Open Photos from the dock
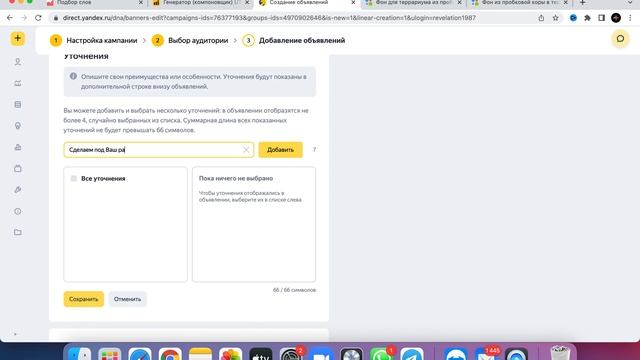The image size is (640, 360). click(x=231, y=354)
